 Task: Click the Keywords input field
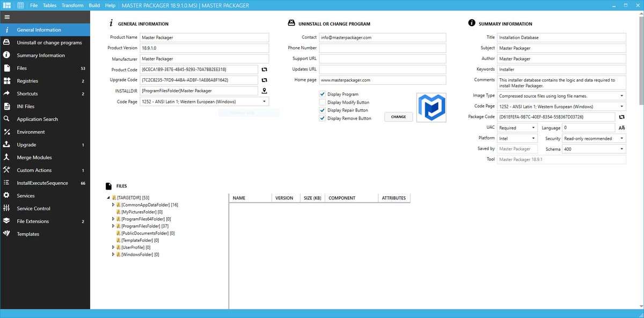pos(562,69)
